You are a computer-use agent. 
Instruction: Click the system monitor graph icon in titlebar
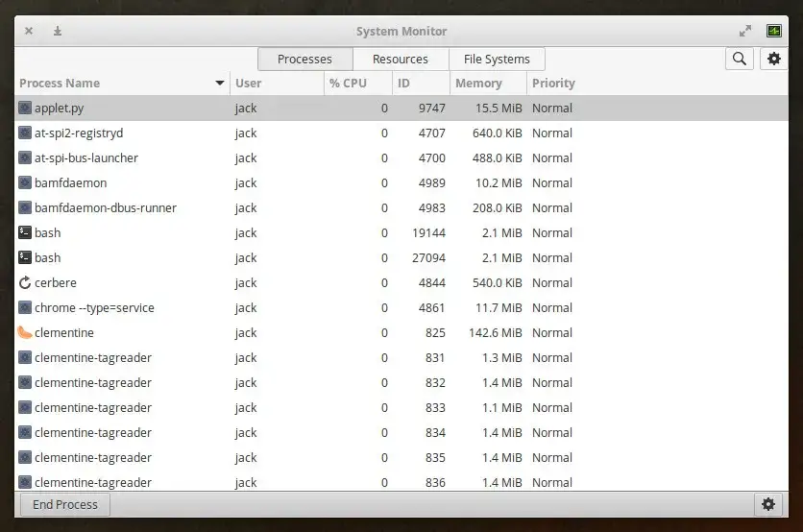(x=774, y=31)
